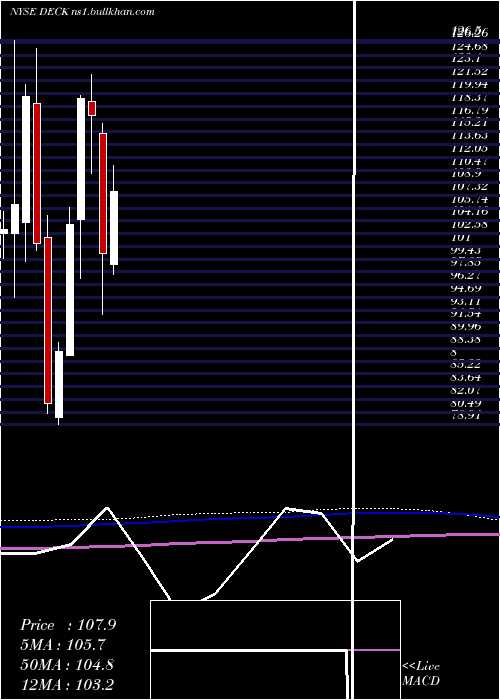Select the 50MA : 104.8 readout

point(67,664)
